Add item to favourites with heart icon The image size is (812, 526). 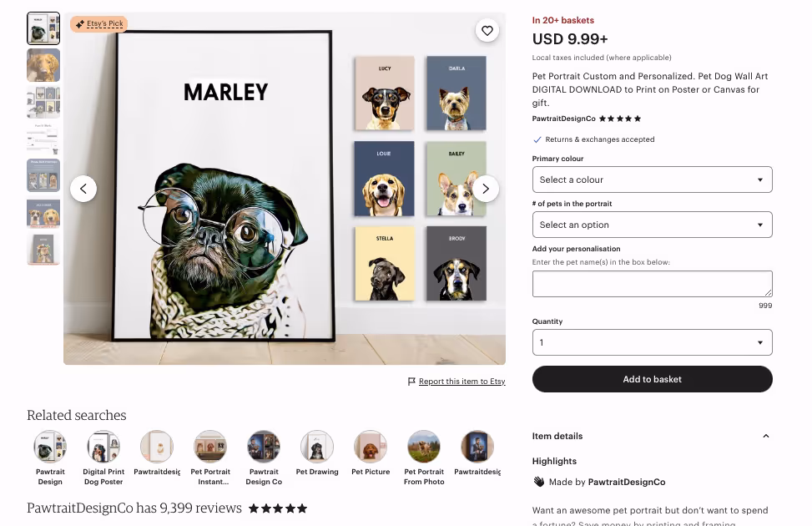click(487, 31)
